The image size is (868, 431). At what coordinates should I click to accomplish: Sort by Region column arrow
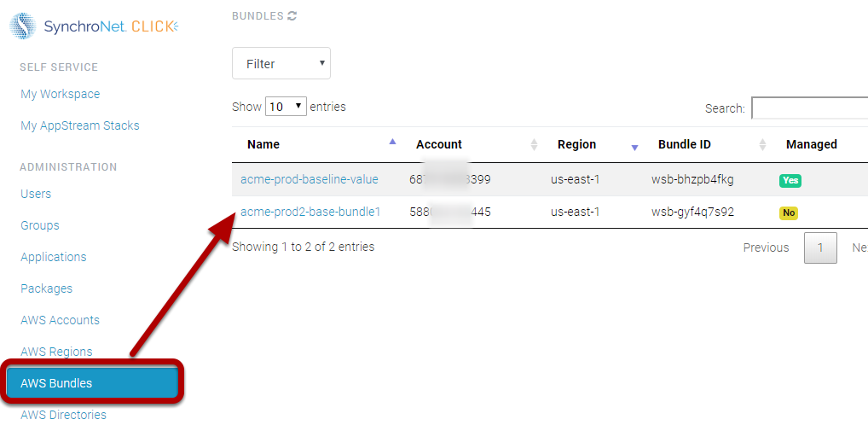[x=635, y=148]
